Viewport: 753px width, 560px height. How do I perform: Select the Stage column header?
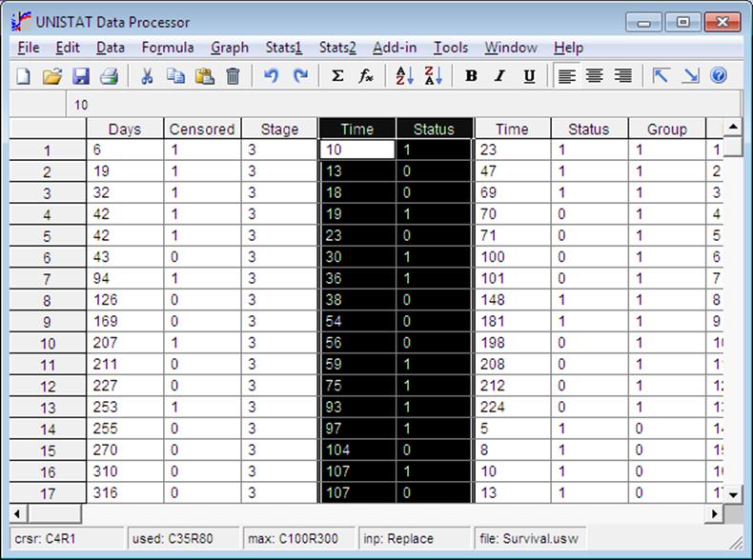pyautogui.click(x=279, y=129)
